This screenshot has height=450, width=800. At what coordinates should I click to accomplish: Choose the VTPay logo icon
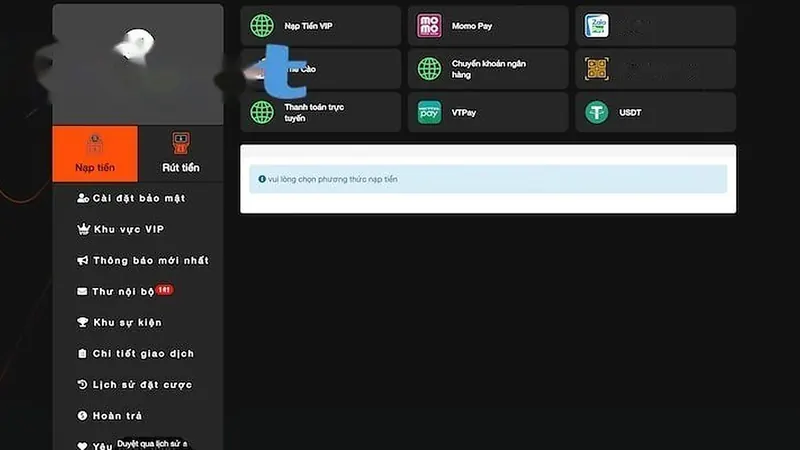[429, 112]
